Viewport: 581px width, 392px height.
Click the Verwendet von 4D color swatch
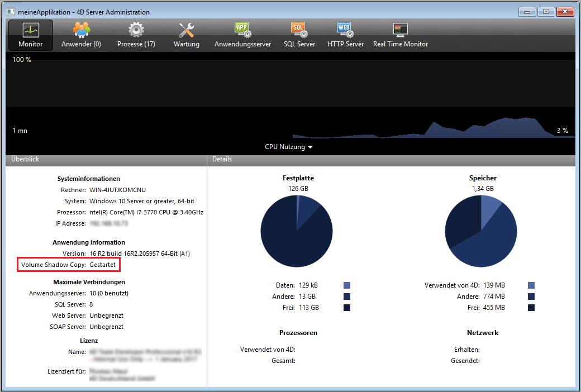coord(531,285)
